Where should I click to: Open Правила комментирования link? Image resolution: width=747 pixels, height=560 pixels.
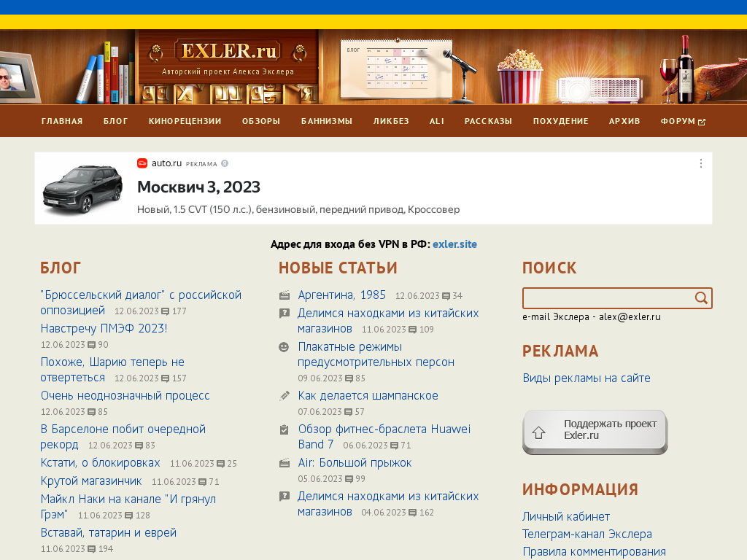tap(594, 552)
